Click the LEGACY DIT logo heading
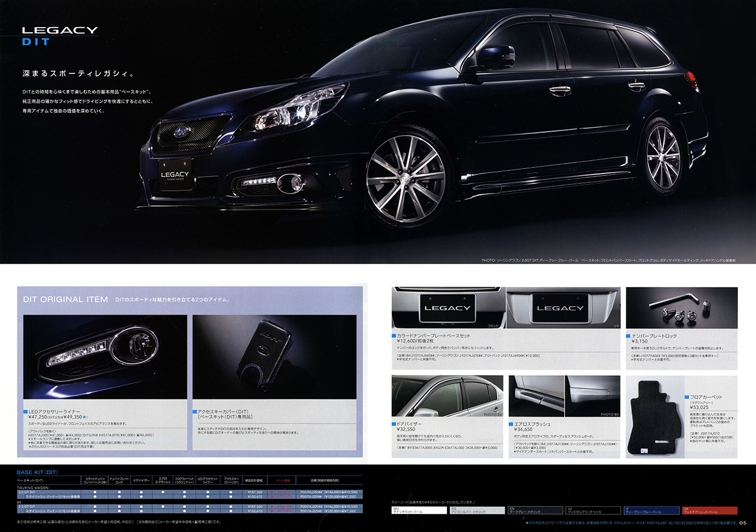 point(59,36)
